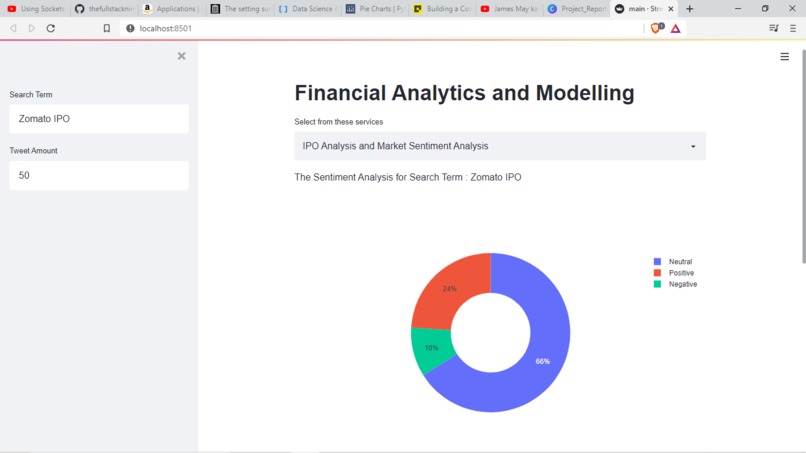
Task: Reload the localhost page
Action: tap(50, 28)
